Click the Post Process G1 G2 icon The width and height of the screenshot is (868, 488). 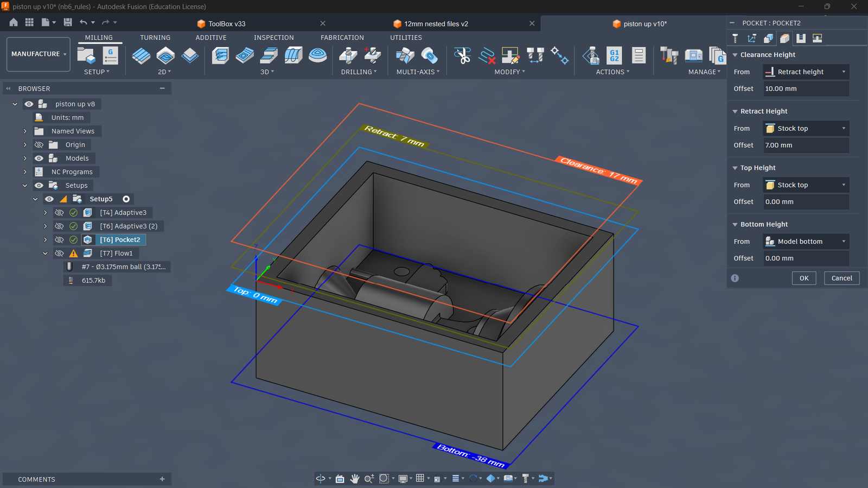coord(614,55)
